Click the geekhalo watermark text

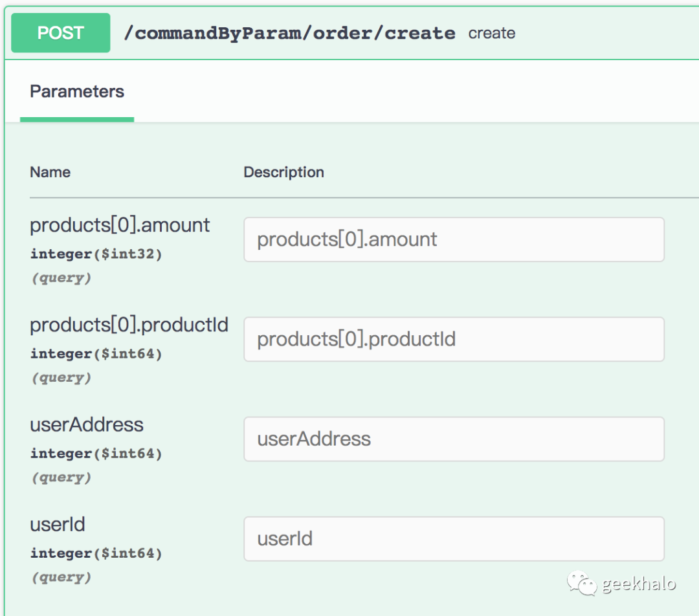point(639,584)
